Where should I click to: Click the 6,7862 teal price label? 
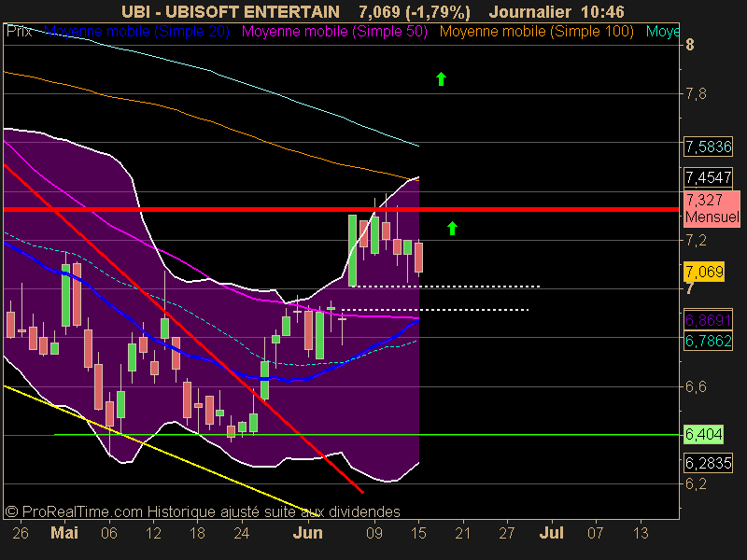[x=708, y=341]
